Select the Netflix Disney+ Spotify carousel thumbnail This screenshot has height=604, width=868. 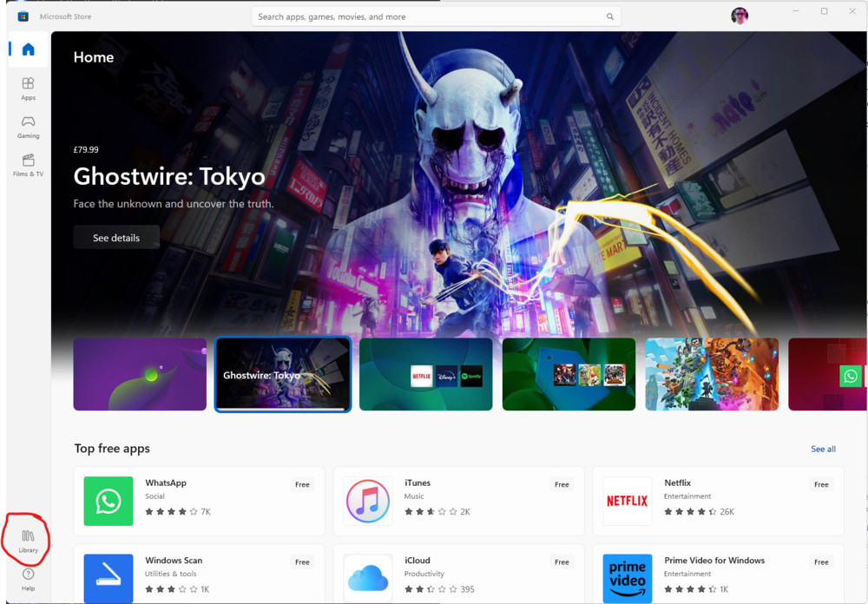[425, 374]
